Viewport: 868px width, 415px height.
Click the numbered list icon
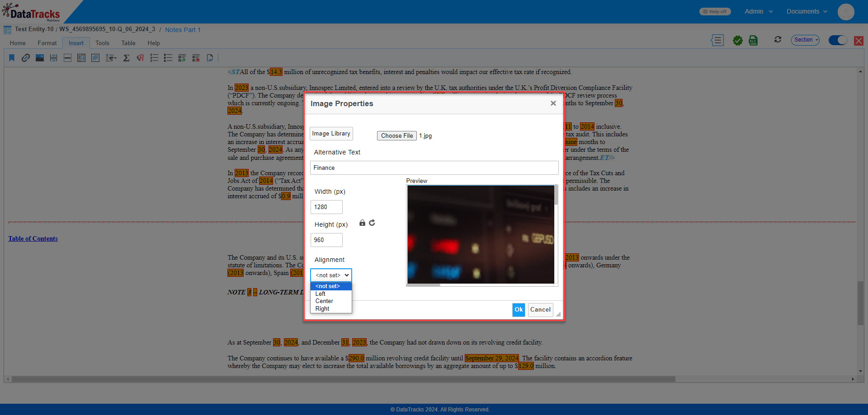154,58
